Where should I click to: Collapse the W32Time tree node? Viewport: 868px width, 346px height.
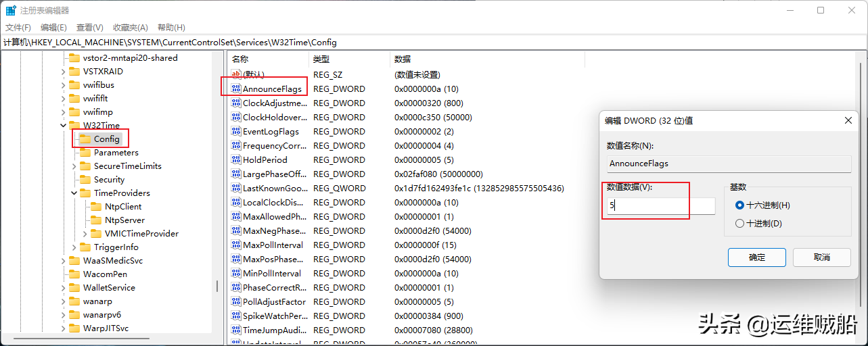coord(63,126)
